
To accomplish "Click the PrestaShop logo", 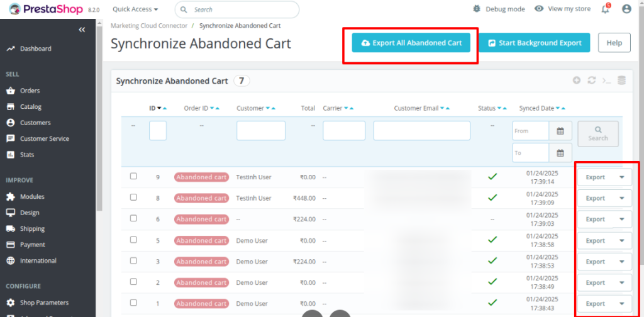I will (46, 9).
